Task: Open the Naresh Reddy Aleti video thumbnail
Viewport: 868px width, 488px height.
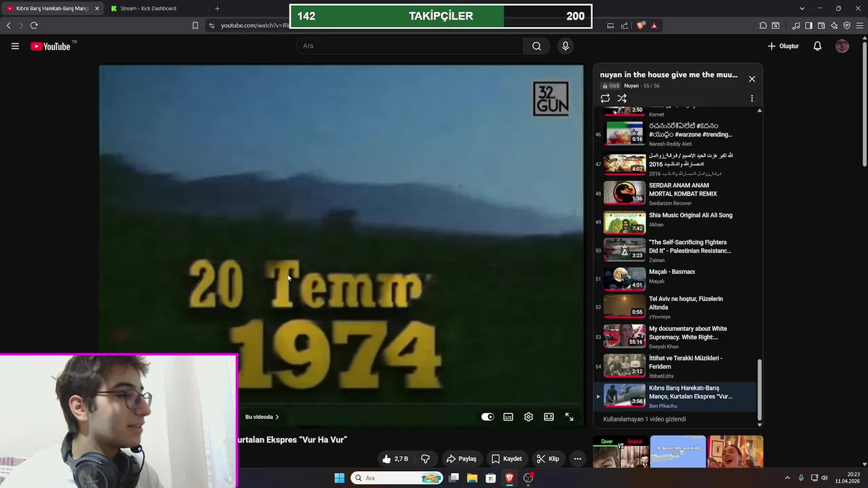Action: pos(625,134)
